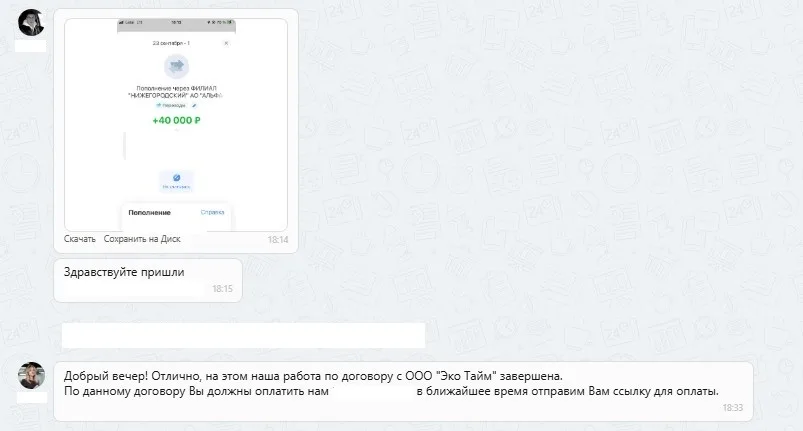Click the pencil edit icon beside Переводы

[194, 105]
